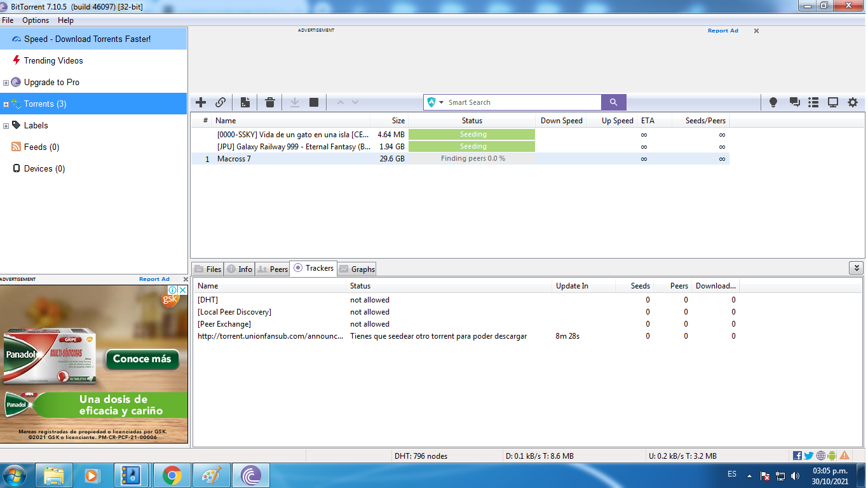Open Windows Start button
The width and height of the screenshot is (868, 488).
pyautogui.click(x=15, y=475)
